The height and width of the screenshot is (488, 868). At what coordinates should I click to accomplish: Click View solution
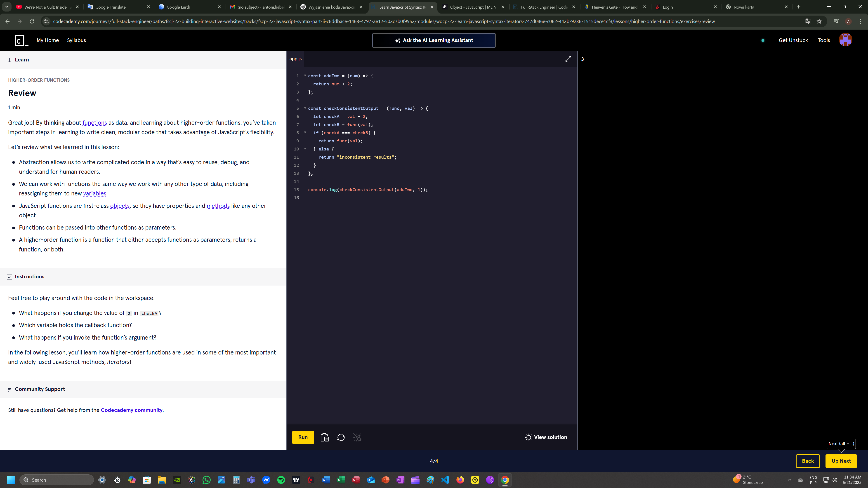[x=546, y=437]
